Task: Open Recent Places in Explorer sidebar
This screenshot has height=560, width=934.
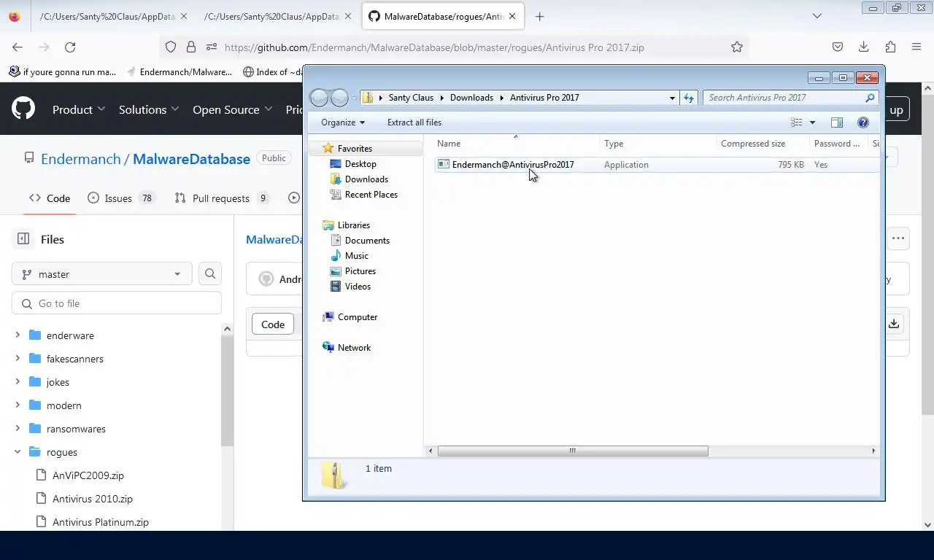Action: pyautogui.click(x=371, y=195)
